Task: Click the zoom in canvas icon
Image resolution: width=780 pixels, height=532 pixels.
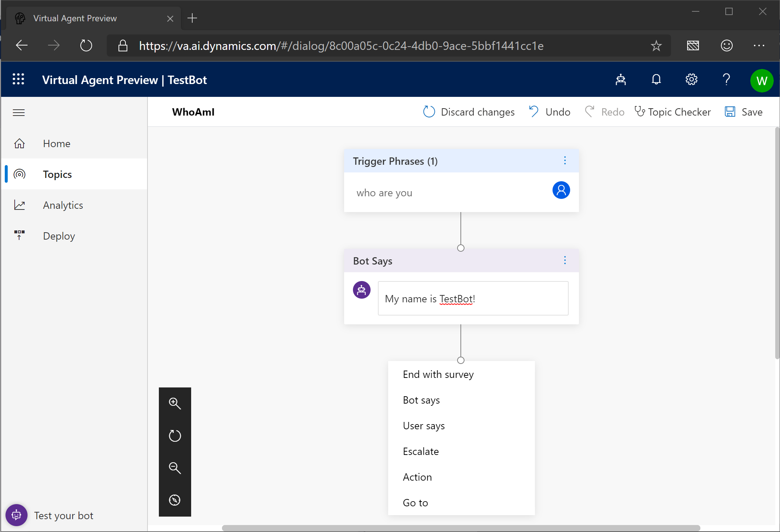Action: click(175, 403)
